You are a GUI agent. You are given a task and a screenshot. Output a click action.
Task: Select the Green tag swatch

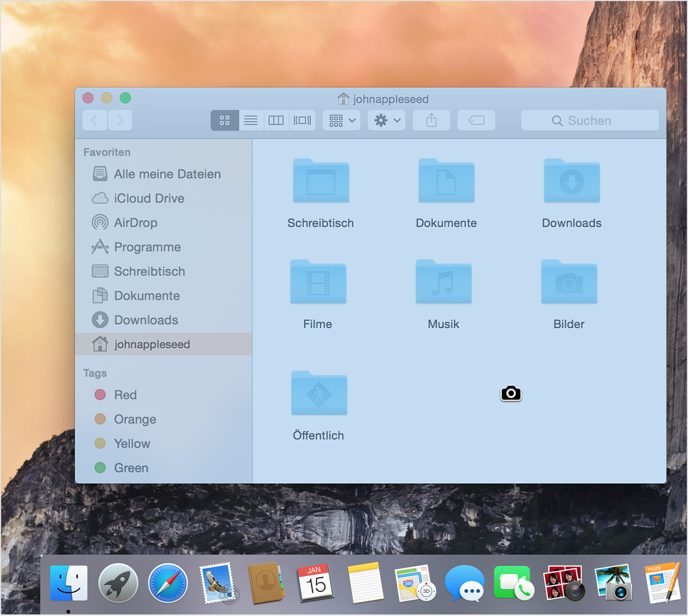tap(101, 468)
